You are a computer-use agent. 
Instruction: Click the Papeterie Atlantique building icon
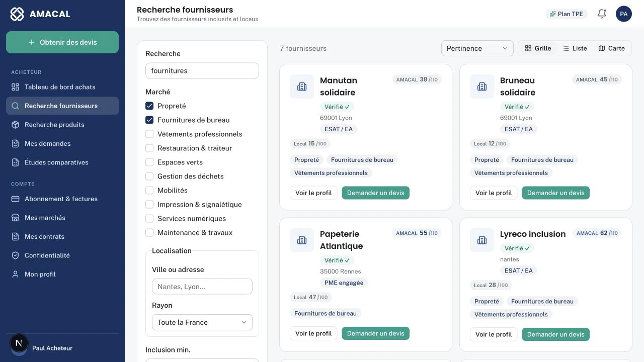click(302, 240)
